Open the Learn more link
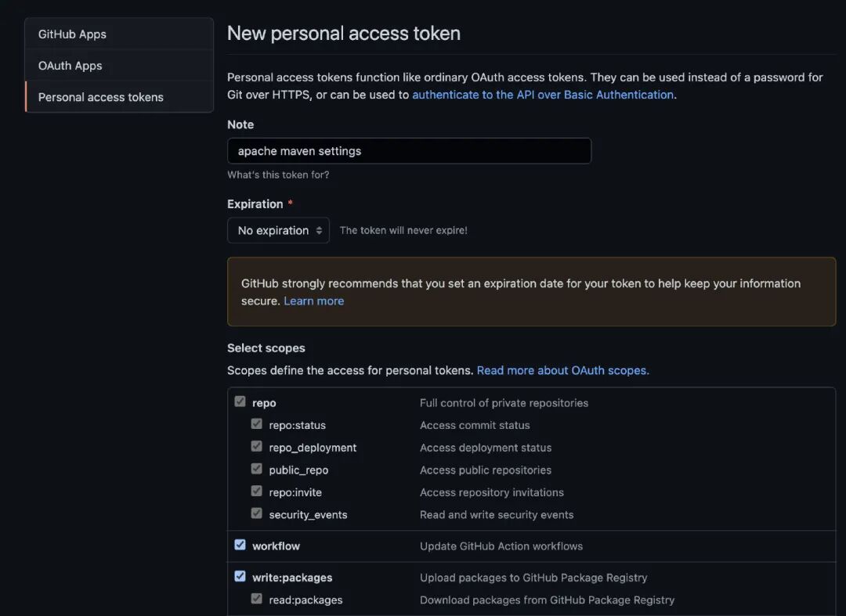The height and width of the screenshot is (616, 846). (x=313, y=301)
